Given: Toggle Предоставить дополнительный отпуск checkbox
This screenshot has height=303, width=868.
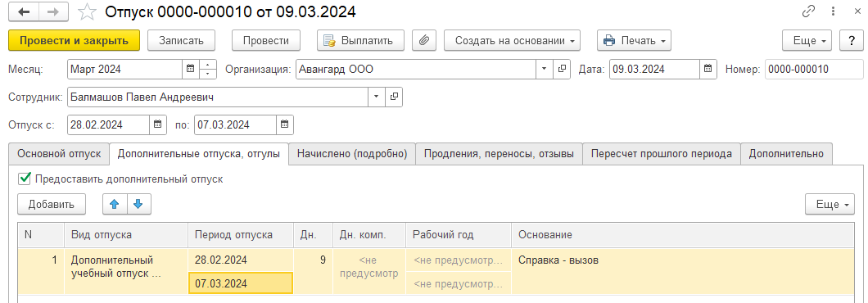Looking at the screenshot, I should coord(24,179).
